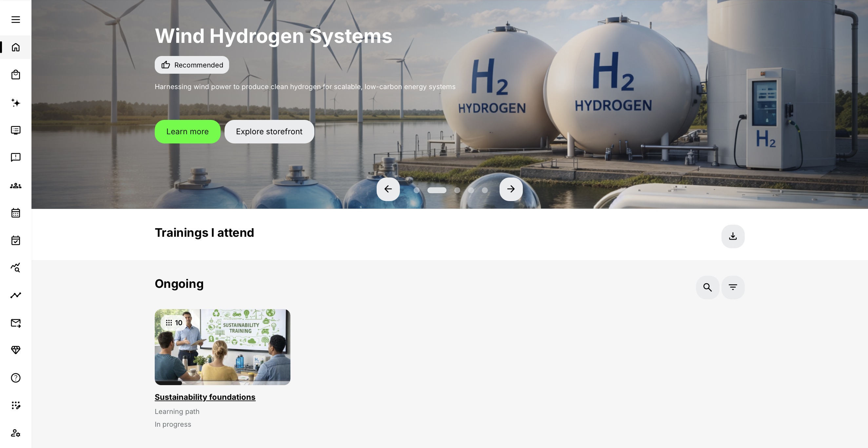Screen dimensions: 868x448
Task: Click the 'Trainings I attend' heading
Action: click(204, 233)
